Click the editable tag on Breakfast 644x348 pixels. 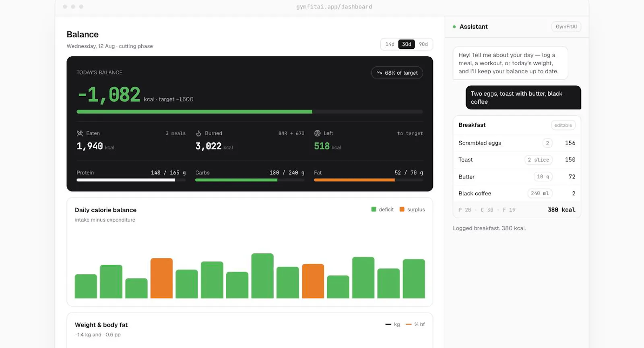point(563,125)
